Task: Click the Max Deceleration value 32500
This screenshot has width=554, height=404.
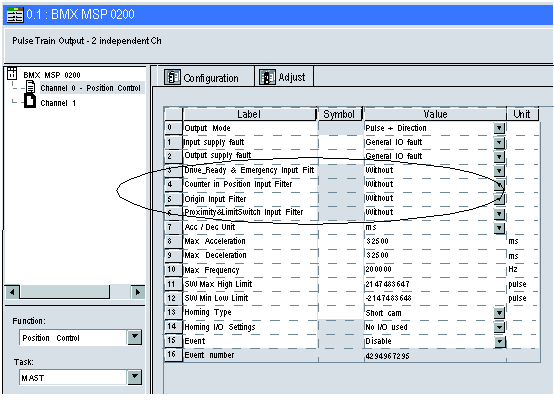Action: [377, 255]
